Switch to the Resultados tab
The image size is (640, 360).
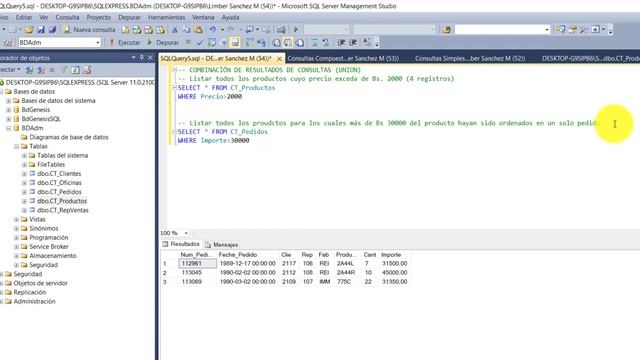click(181, 244)
